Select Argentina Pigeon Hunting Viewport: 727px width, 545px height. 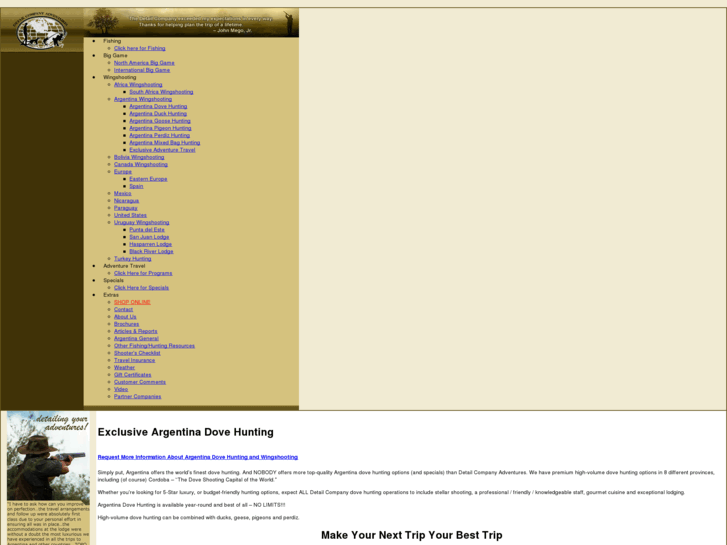[160, 128]
